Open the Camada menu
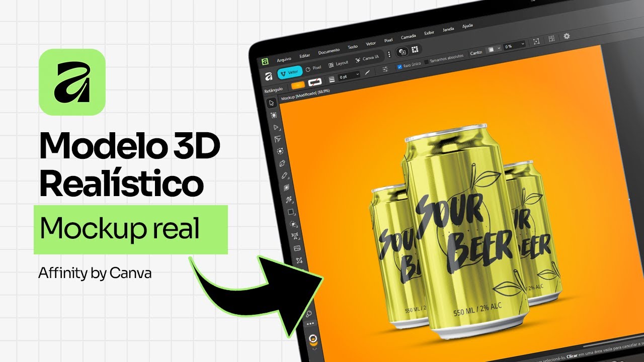 pos(408,37)
